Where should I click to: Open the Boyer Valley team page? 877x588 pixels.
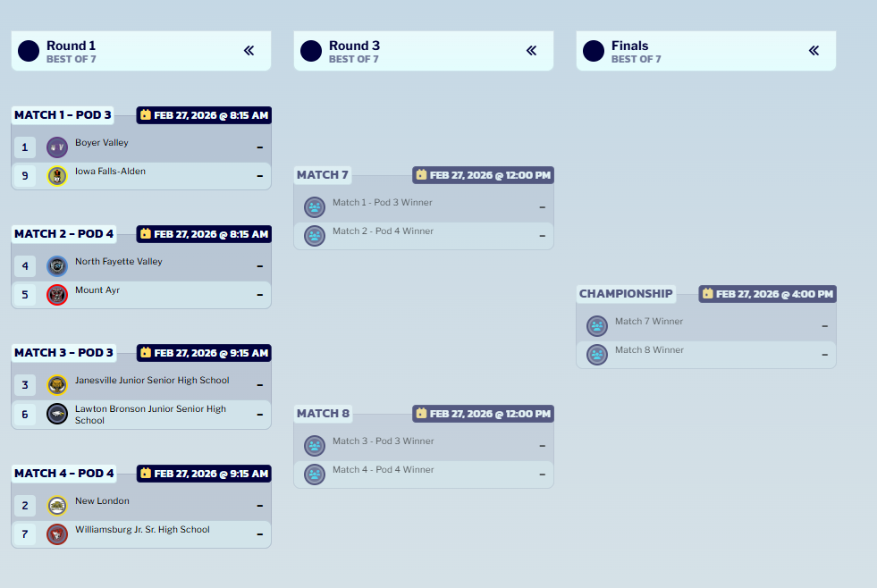point(101,141)
